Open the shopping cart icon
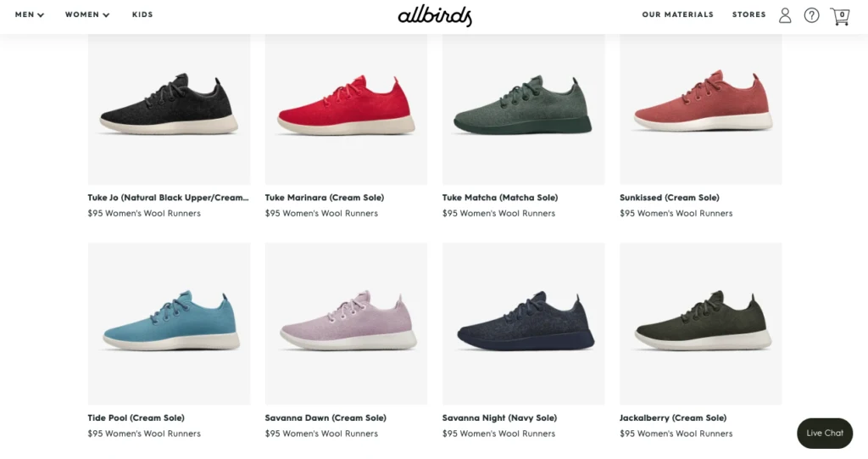The width and height of the screenshot is (868, 459). pyautogui.click(x=840, y=16)
